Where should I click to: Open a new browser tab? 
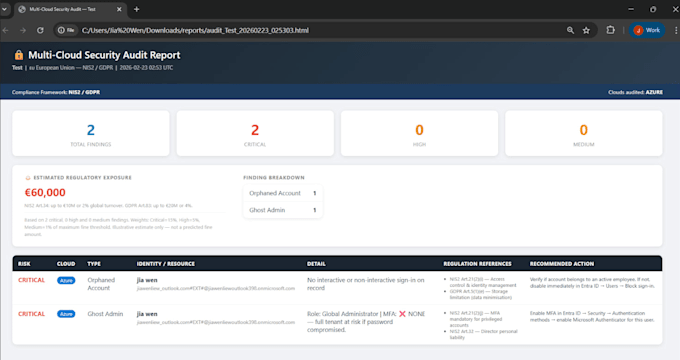(137, 9)
